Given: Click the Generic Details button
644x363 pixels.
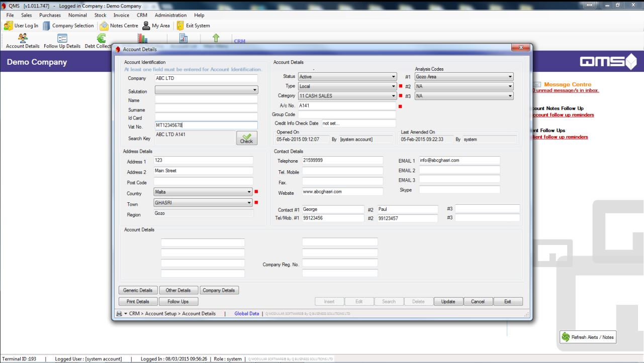Looking at the screenshot, I should tap(138, 290).
